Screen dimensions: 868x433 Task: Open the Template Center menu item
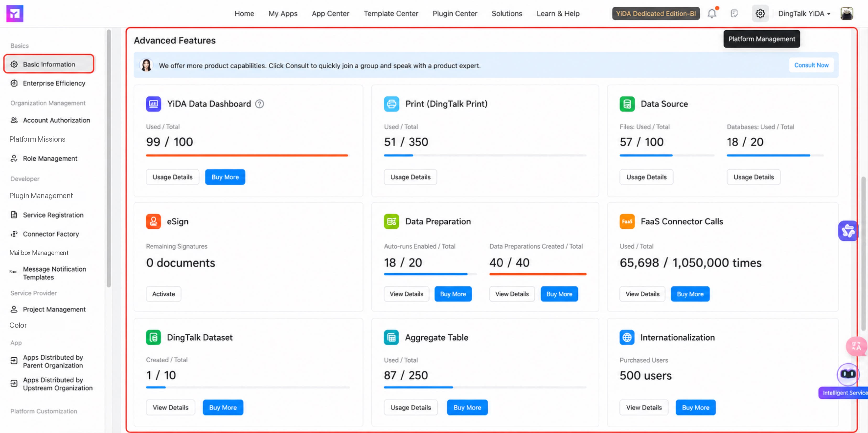[x=391, y=13]
